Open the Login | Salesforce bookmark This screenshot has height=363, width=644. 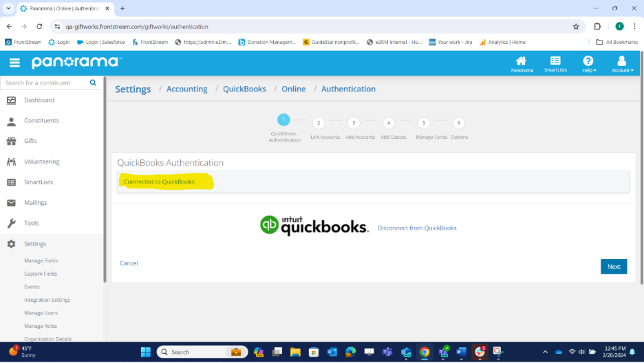(x=100, y=42)
